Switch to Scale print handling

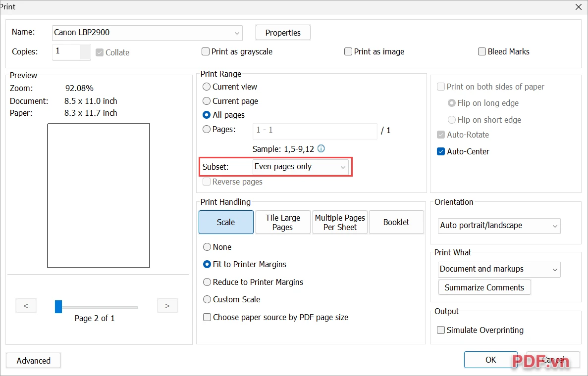pyautogui.click(x=226, y=222)
